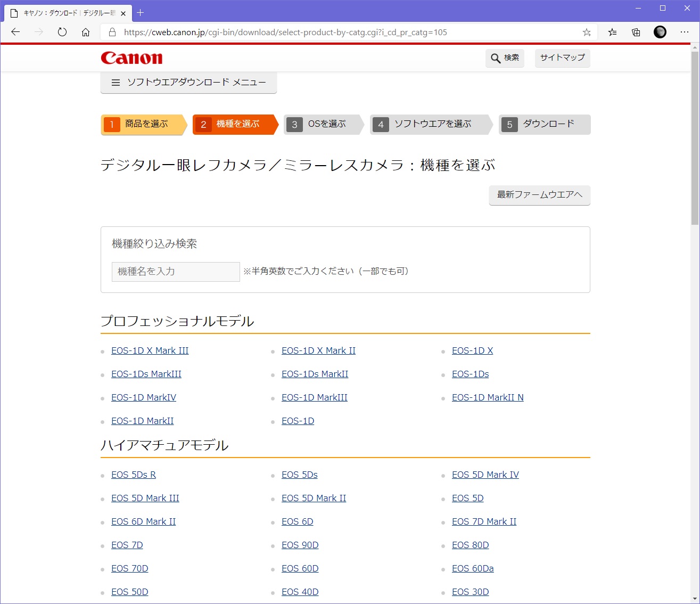
Task: Open the EOS 5D link
Action: [467, 498]
